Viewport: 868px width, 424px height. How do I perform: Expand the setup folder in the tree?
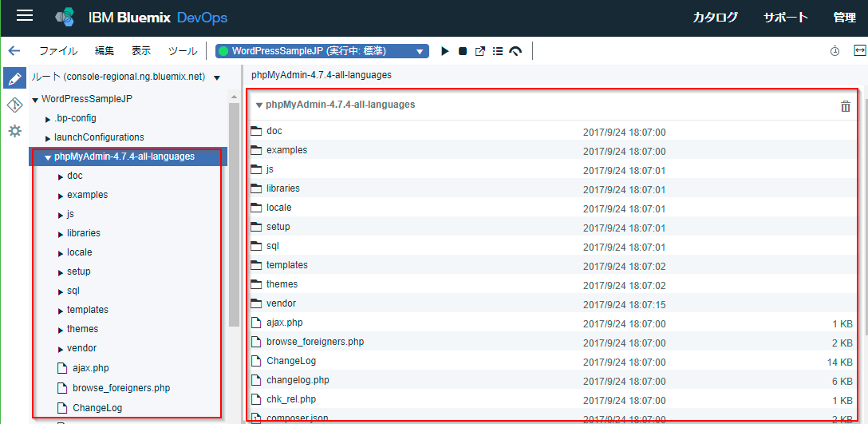point(61,272)
